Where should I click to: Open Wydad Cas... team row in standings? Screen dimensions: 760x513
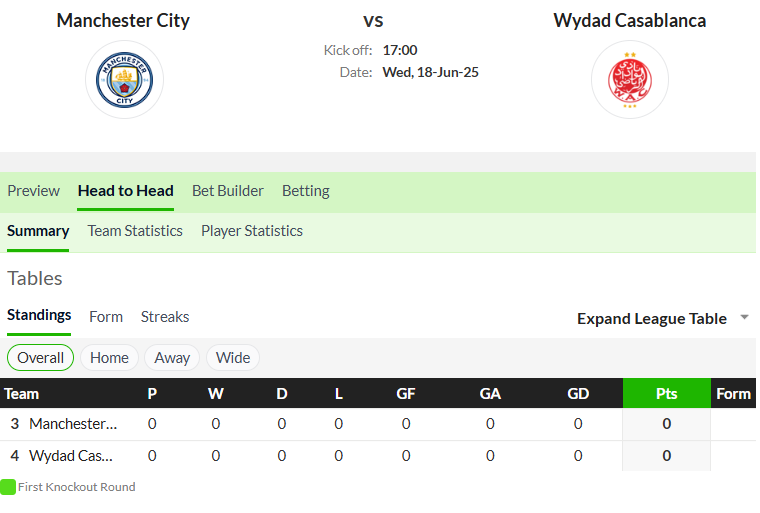point(378,456)
